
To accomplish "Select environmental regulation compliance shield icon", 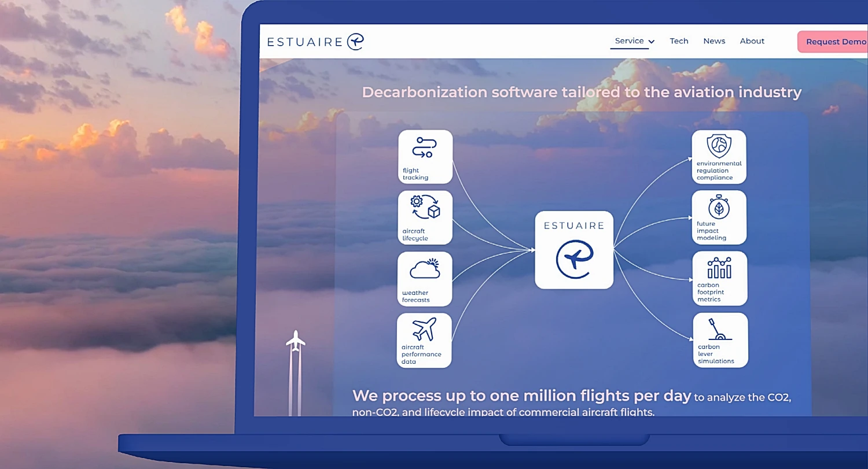I will point(719,146).
